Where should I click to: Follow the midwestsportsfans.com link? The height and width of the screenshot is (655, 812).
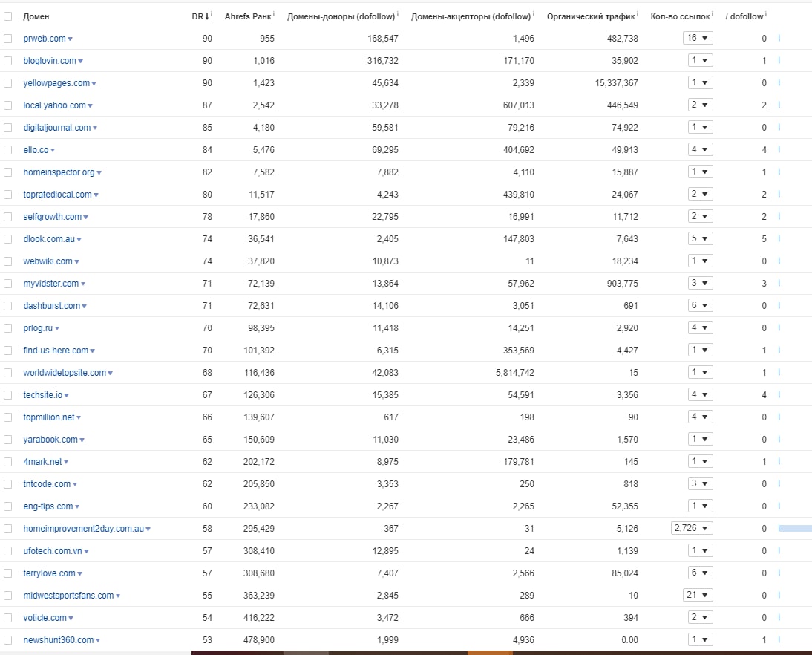tap(68, 596)
